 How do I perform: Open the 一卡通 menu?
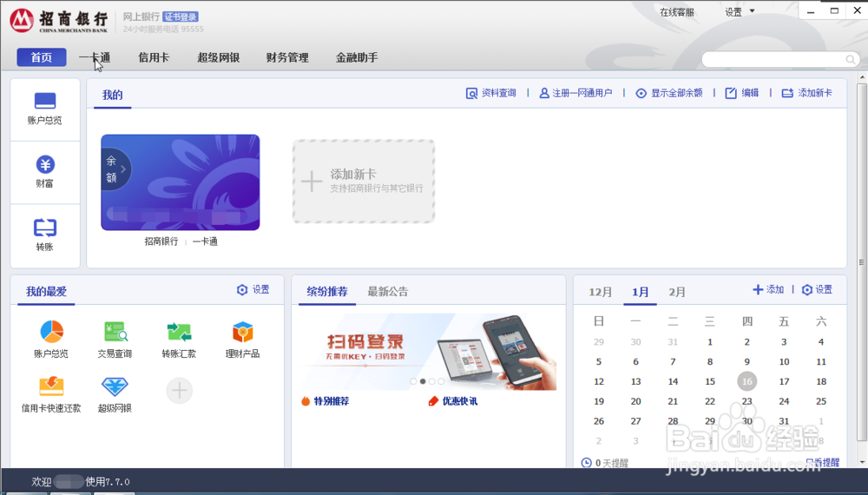coord(95,57)
